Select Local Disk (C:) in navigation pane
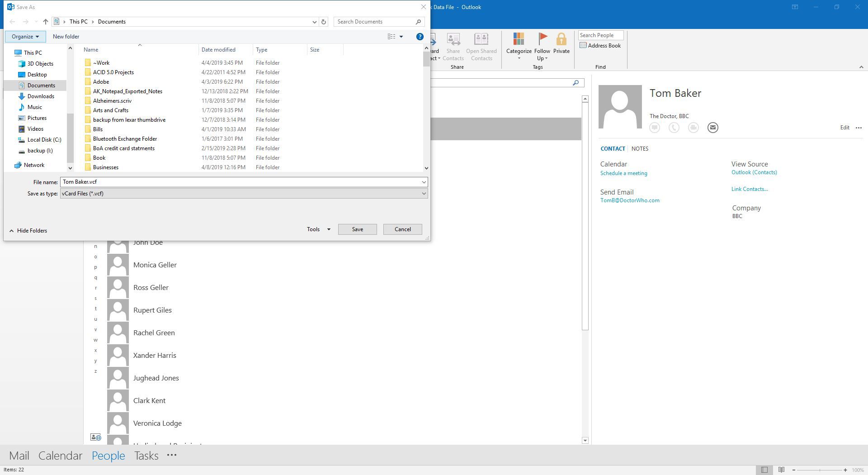 click(44, 140)
